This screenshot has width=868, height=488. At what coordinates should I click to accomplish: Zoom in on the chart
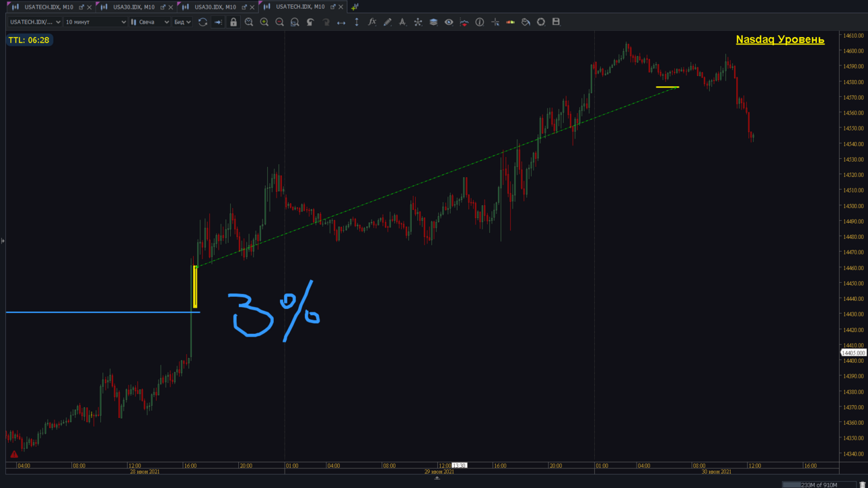click(264, 22)
